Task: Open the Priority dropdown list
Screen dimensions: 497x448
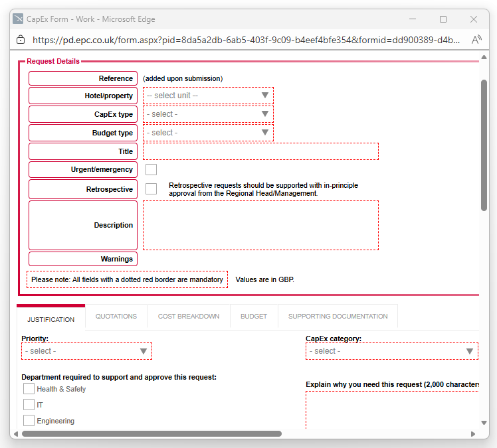Action: pos(86,351)
